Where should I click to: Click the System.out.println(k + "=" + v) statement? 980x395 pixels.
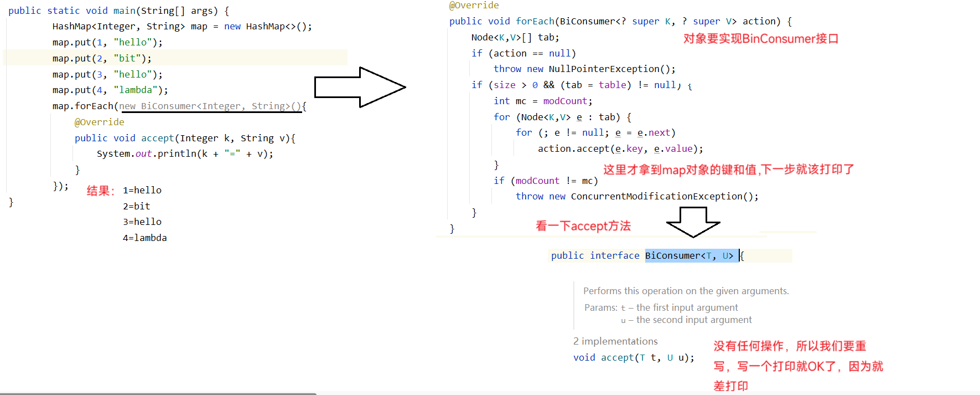185,154
